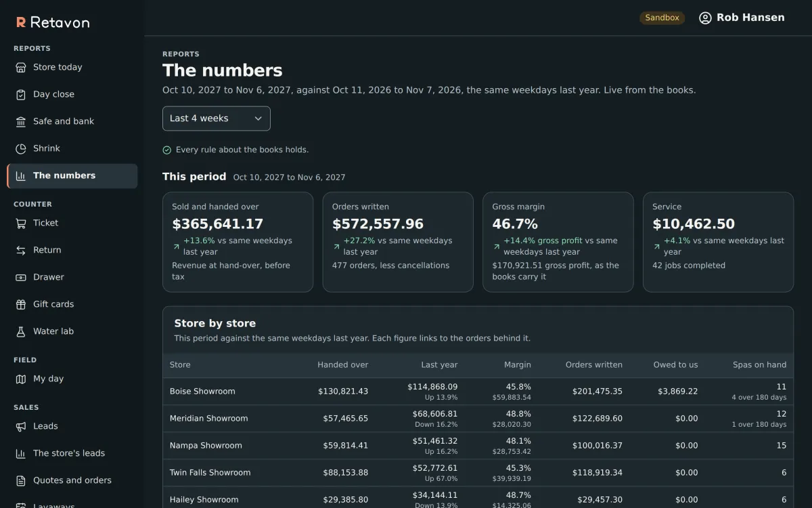Click the Shrink pie chart icon
The height and width of the screenshot is (508, 812).
(x=21, y=148)
